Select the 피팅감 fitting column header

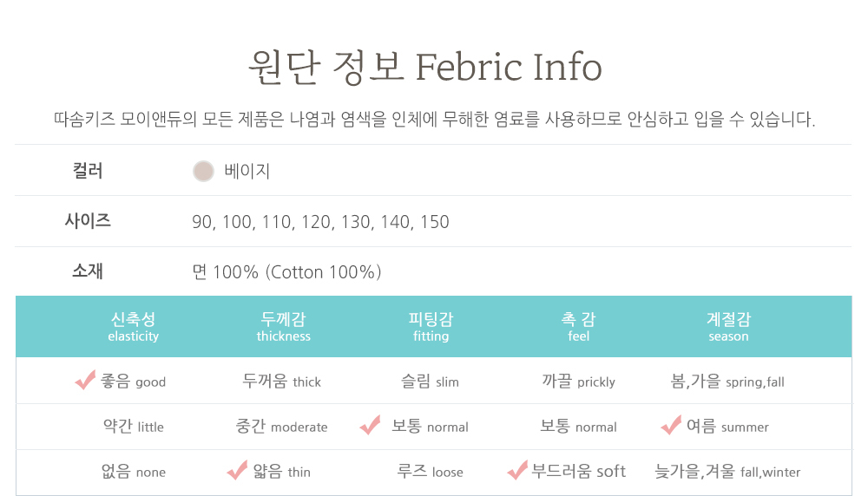pyautogui.click(x=431, y=327)
